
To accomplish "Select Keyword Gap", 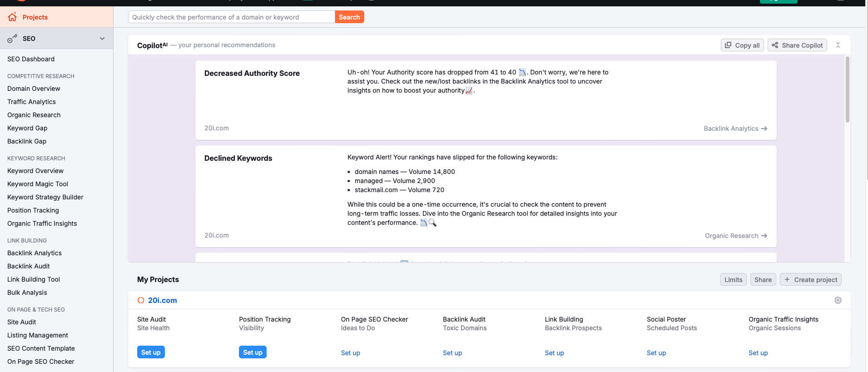I will coord(27,128).
